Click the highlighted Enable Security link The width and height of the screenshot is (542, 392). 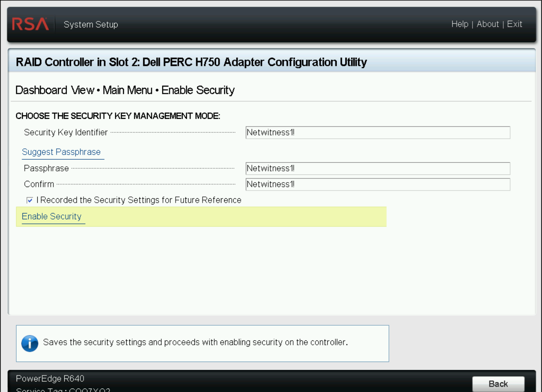52,217
